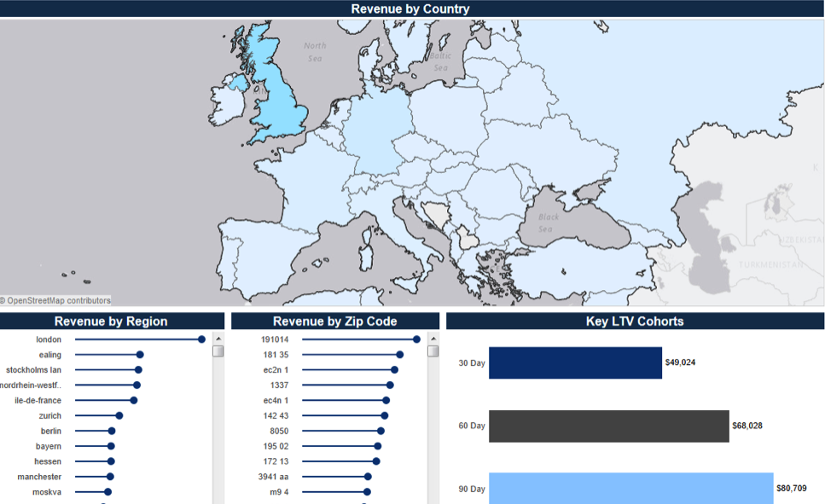Viewport: 825px width, 504px height.
Task: Open the OpenStreetMap contributors link
Action: 58,300
